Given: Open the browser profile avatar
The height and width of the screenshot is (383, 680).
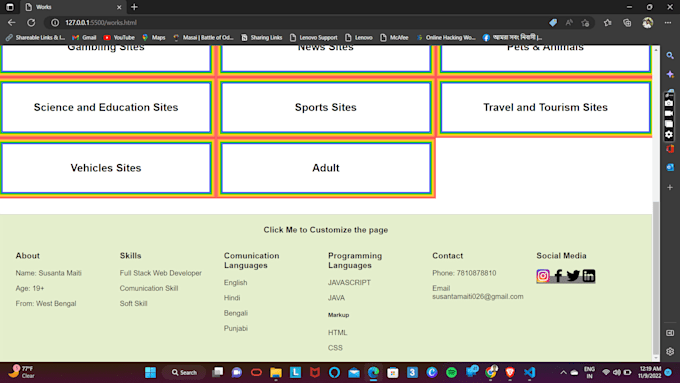Looking at the screenshot, I should (647, 23).
